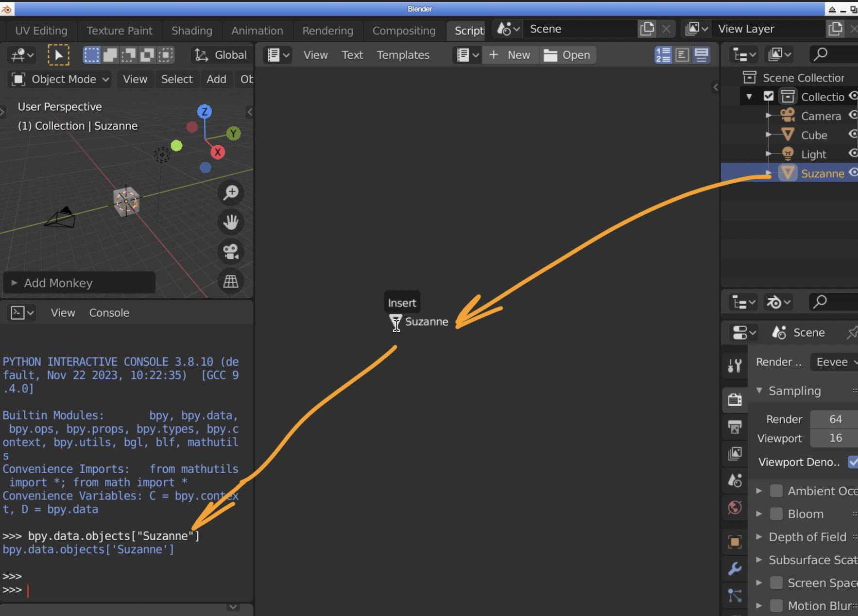Hide the Light object with eye icon

(x=853, y=153)
